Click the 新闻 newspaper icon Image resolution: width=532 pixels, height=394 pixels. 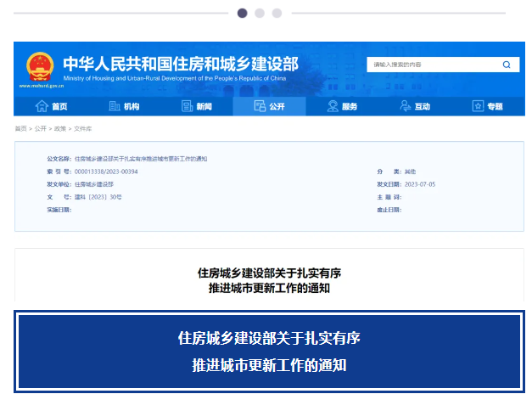pyautogui.click(x=187, y=106)
